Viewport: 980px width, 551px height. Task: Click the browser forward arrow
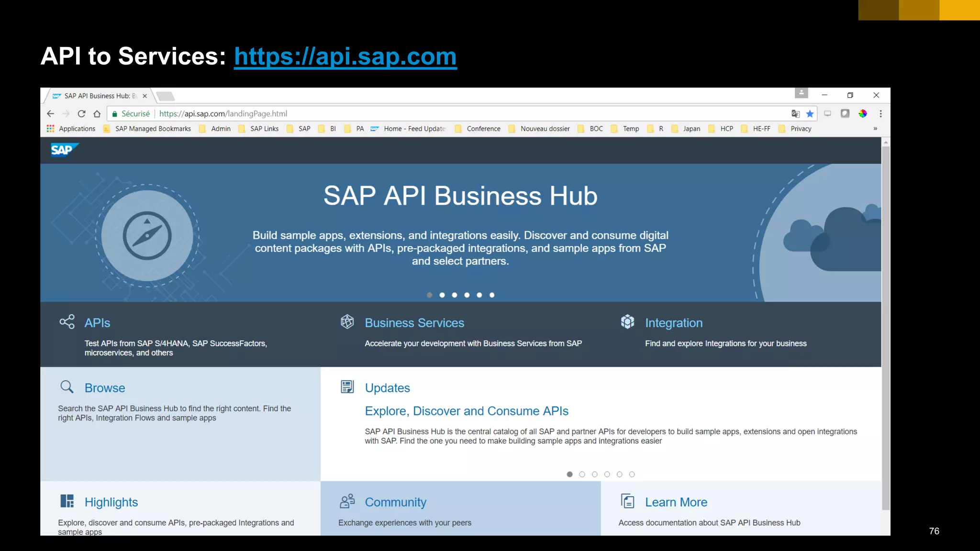coord(66,113)
